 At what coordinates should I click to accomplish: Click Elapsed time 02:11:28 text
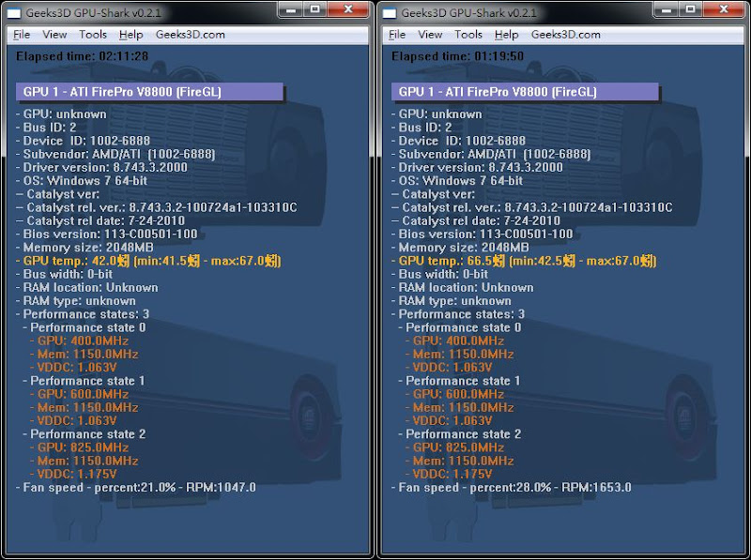coord(83,56)
